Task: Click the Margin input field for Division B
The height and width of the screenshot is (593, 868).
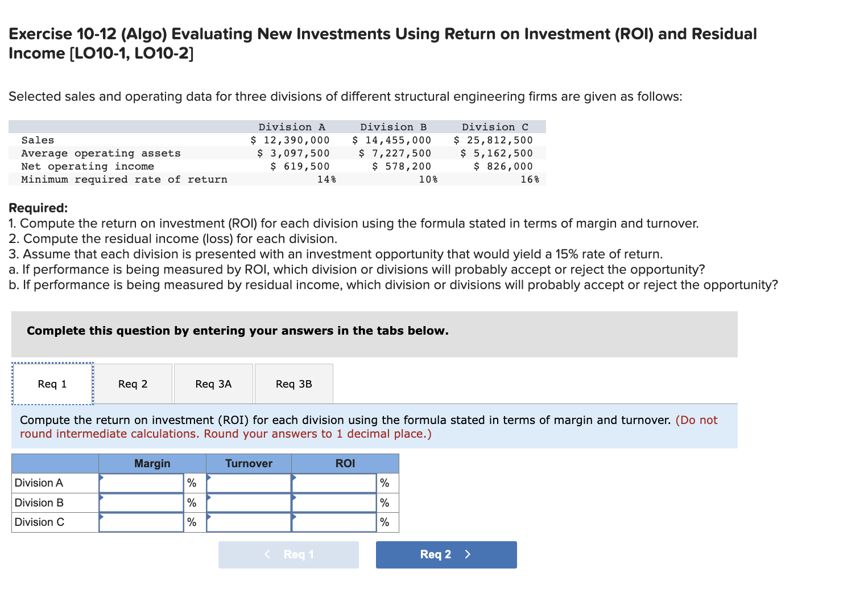Action: click(x=141, y=503)
